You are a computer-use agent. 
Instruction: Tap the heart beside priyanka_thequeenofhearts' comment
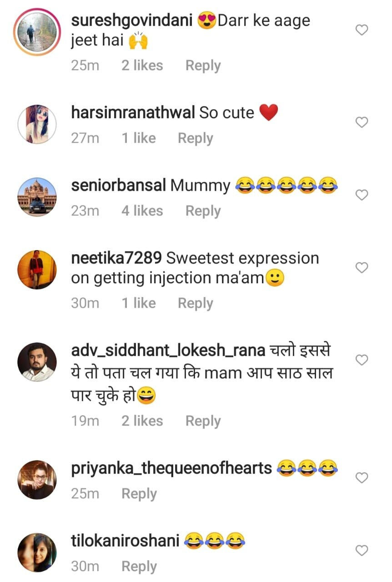(x=362, y=478)
